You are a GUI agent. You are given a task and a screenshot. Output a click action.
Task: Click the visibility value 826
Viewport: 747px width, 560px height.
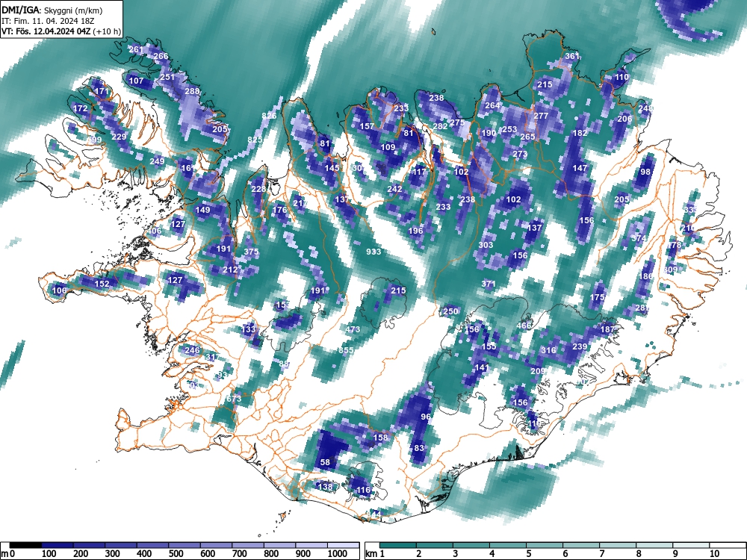pyautogui.click(x=269, y=116)
